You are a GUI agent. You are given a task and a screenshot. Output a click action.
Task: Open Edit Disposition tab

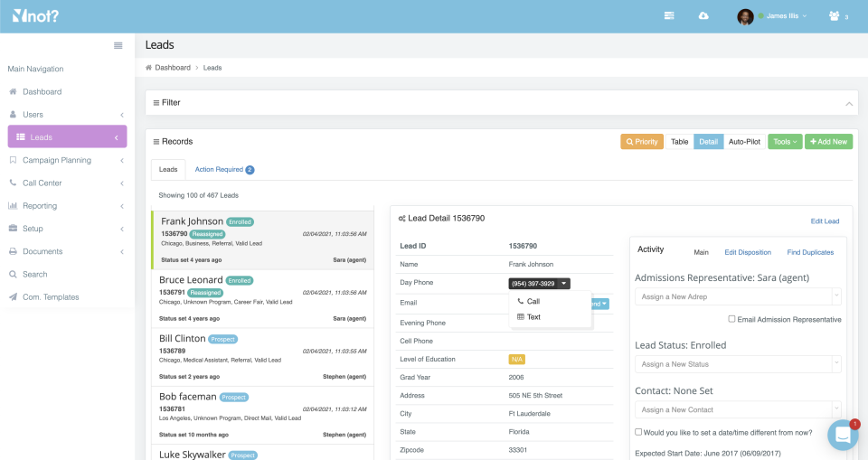748,252
